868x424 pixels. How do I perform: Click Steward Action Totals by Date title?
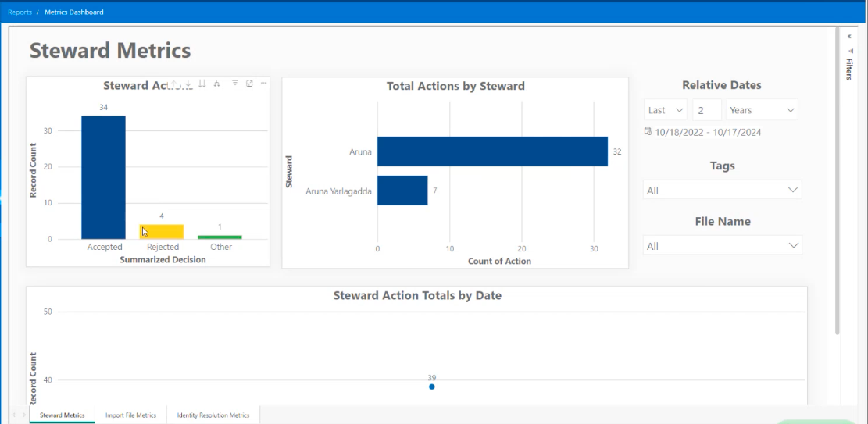tap(417, 296)
